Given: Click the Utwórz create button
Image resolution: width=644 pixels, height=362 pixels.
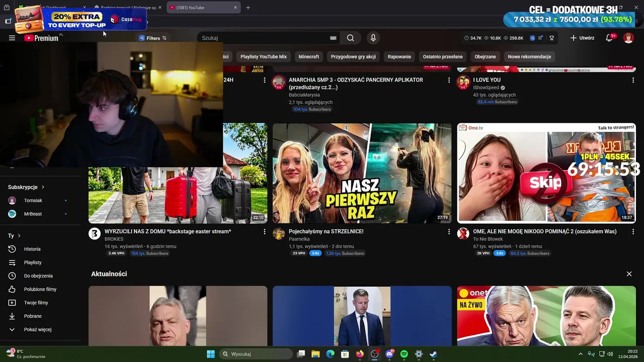Looking at the screenshot, I should (x=582, y=38).
